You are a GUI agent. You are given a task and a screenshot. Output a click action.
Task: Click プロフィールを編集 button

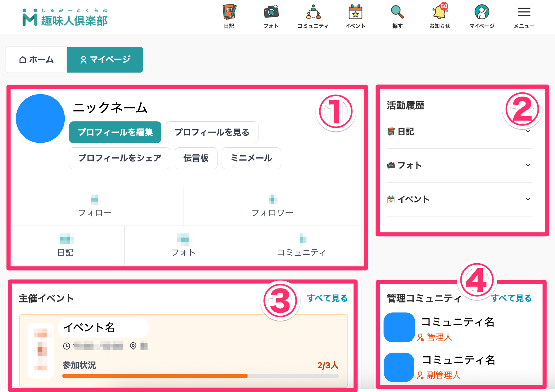[x=115, y=132]
